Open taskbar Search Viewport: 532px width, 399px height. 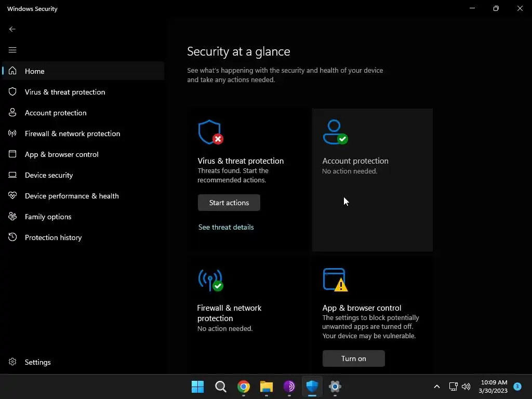tap(220, 387)
